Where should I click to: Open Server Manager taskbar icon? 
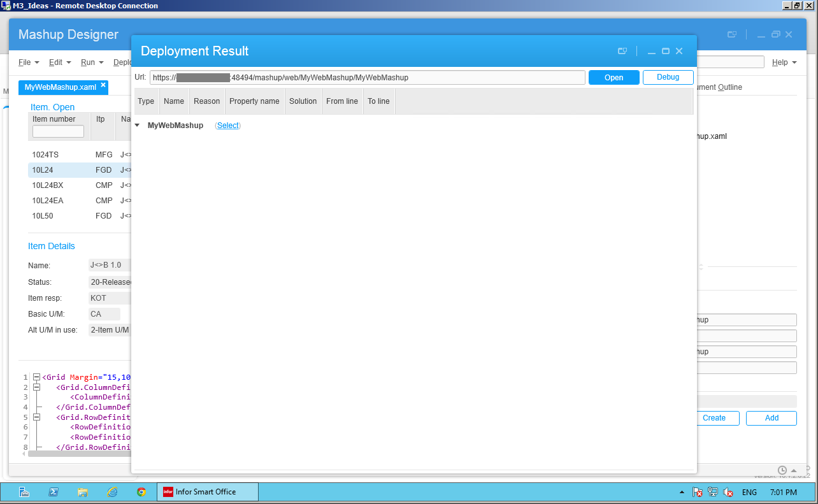tap(24, 492)
